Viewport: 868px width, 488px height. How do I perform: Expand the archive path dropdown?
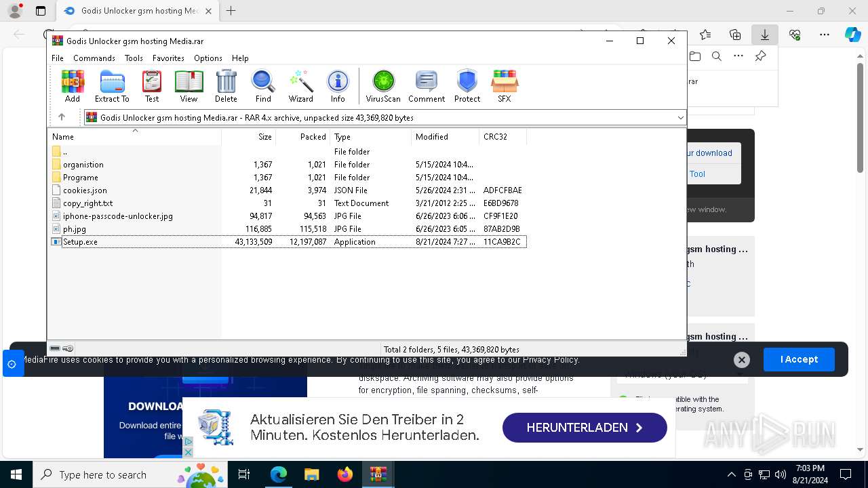(x=680, y=117)
